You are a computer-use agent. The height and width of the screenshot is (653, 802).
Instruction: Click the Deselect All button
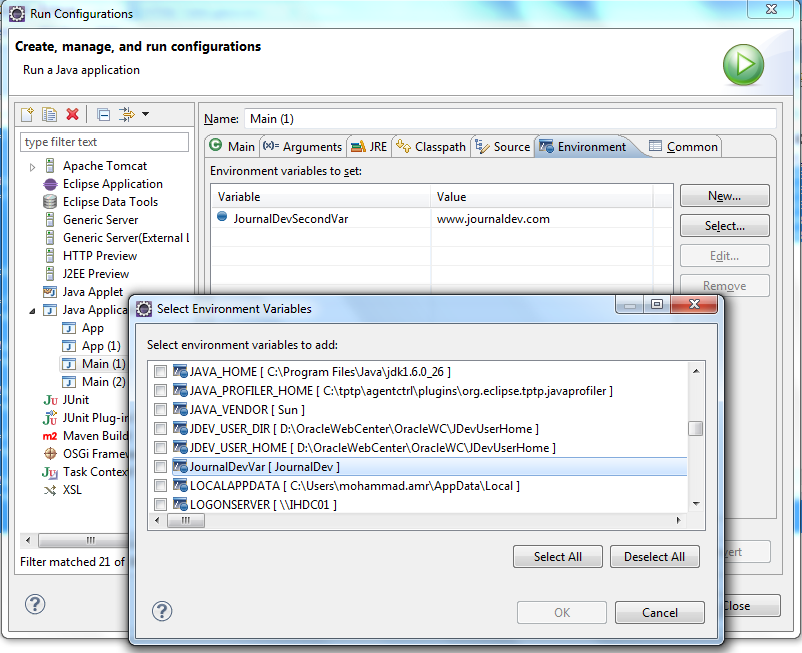[x=654, y=556]
